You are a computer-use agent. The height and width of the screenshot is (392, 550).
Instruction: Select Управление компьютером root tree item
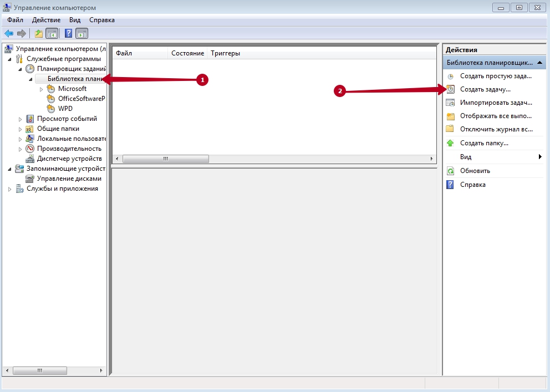click(x=60, y=49)
